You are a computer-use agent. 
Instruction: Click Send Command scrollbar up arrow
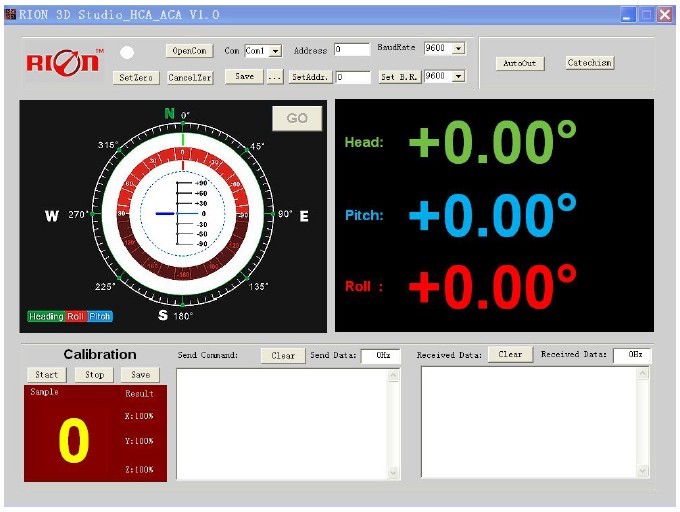(x=393, y=375)
